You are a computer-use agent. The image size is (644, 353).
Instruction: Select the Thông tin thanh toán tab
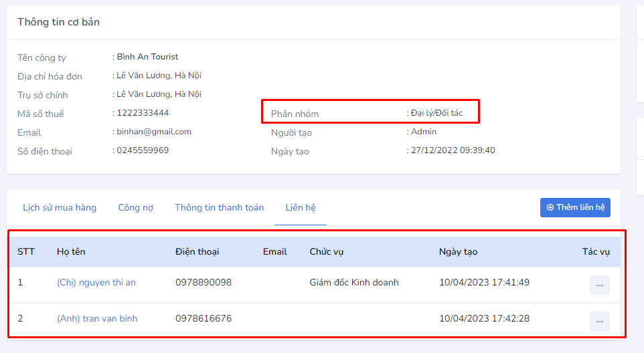click(x=219, y=208)
